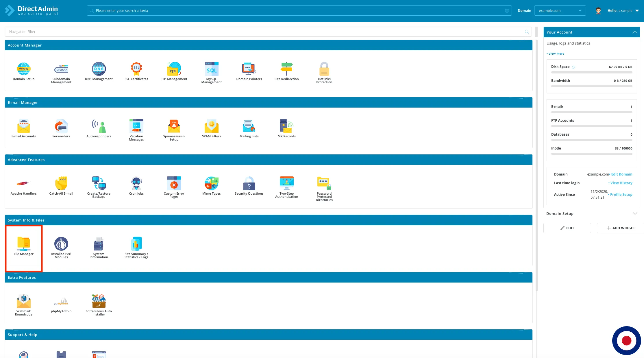
Task: Collapse the Your Account widget
Action: [634, 32]
